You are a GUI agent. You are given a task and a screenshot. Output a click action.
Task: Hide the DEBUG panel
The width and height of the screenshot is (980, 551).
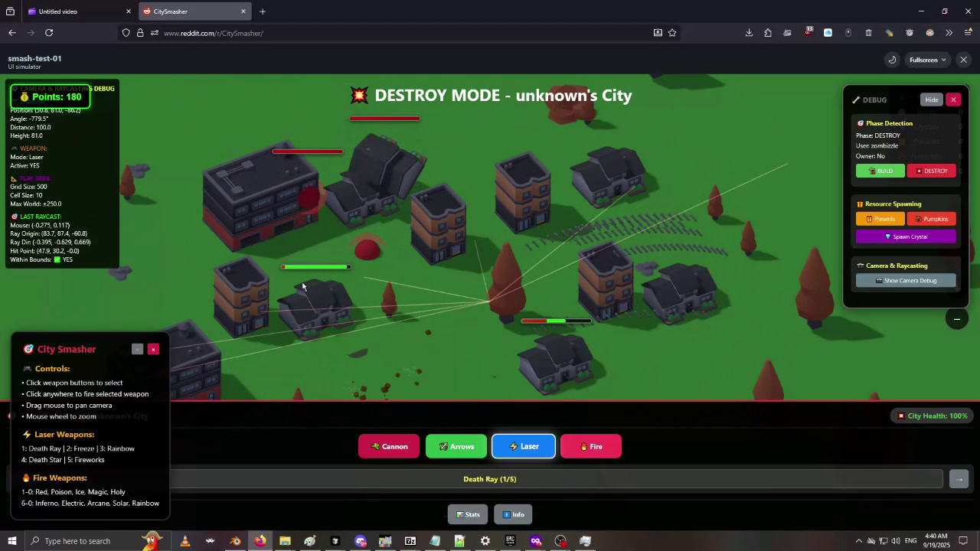coord(931,99)
